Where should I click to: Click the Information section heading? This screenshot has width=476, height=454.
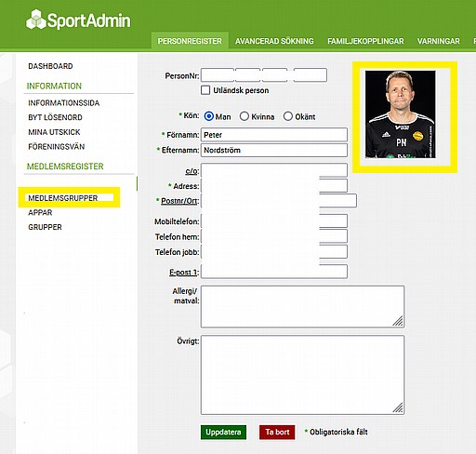tap(54, 86)
